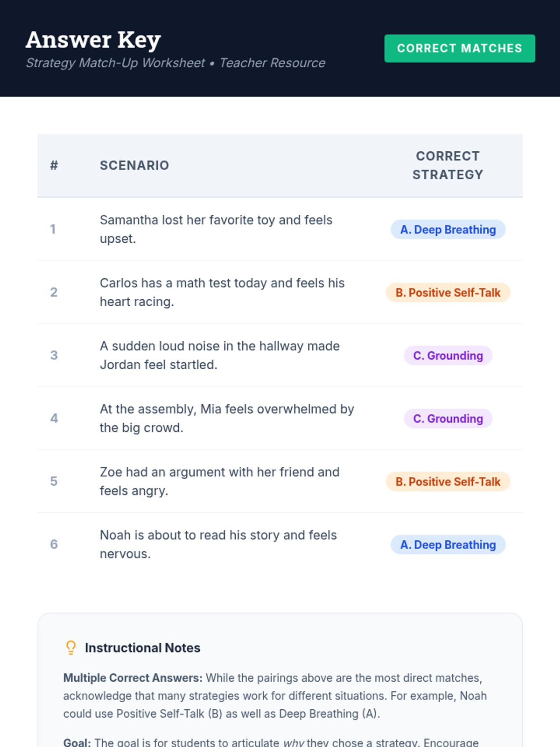
Task: Click the scenario about Jordan's loud noise
Action: [x=219, y=355]
